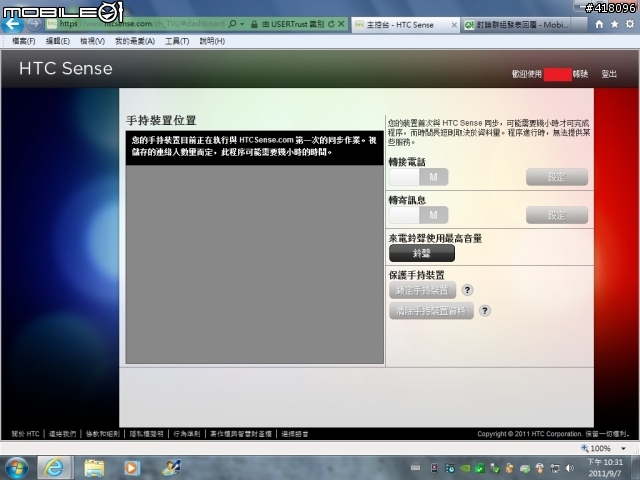Image resolution: width=640 pixels, height=480 pixels.
Task: Open the 100% zoom level dropdown
Action: pyautogui.click(x=623, y=448)
